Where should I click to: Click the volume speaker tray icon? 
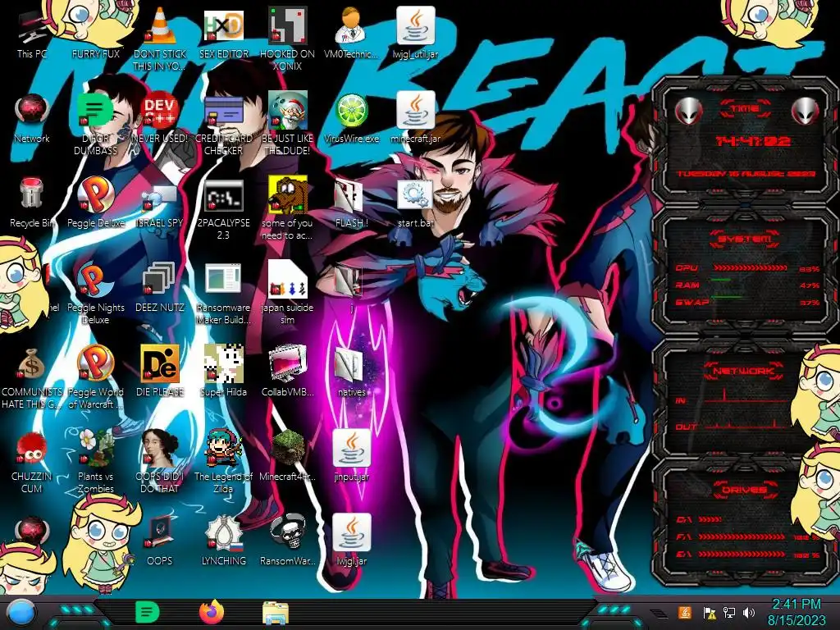click(x=749, y=613)
